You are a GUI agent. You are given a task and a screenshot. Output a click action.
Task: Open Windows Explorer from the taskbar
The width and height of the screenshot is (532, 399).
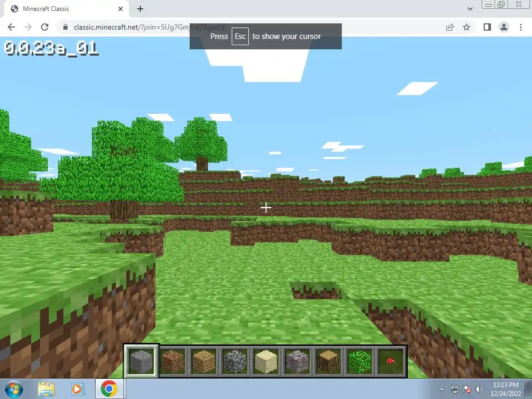pos(46,389)
